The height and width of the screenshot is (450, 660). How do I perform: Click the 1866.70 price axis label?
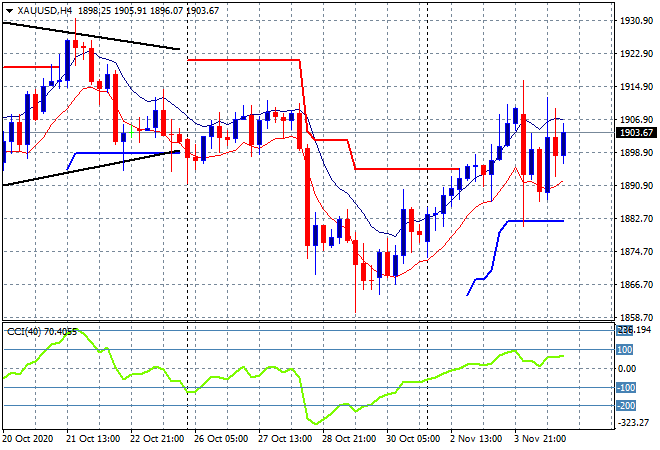pyautogui.click(x=637, y=285)
